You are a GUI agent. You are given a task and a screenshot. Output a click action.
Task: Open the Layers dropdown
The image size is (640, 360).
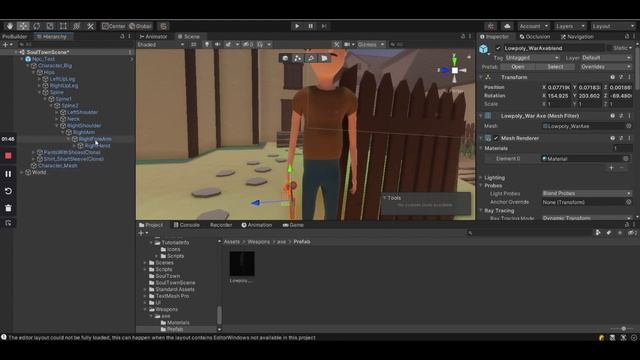pyautogui.click(x=570, y=26)
